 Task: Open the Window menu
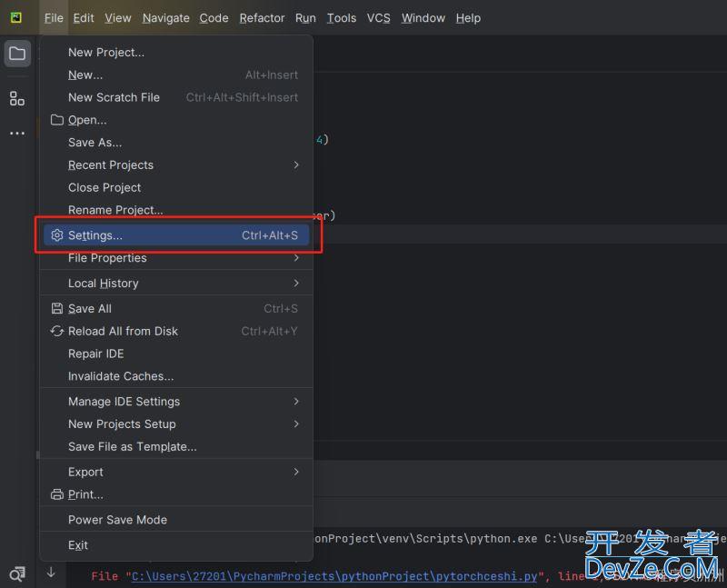(x=423, y=18)
